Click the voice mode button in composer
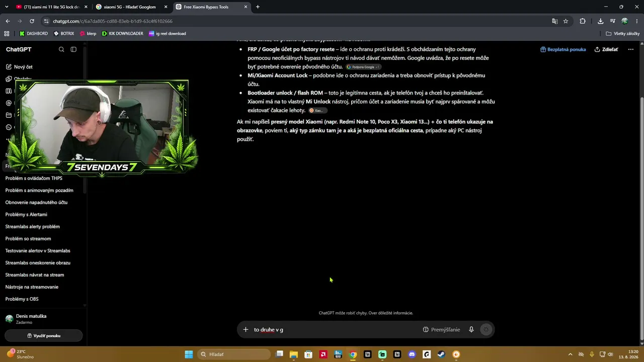 pyautogui.click(x=486, y=330)
